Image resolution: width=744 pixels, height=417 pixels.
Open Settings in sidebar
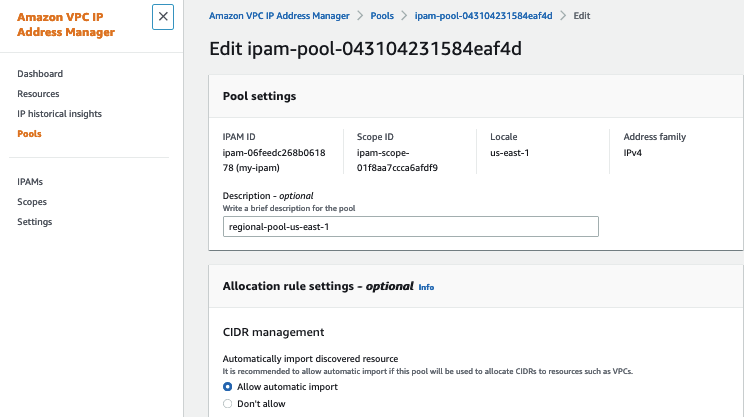tap(35, 222)
